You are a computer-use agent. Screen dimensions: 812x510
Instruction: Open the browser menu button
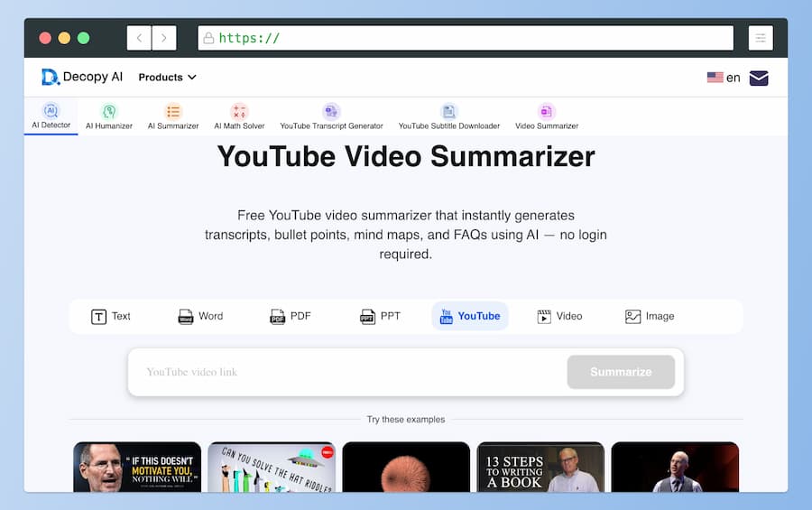[x=761, y=38]
